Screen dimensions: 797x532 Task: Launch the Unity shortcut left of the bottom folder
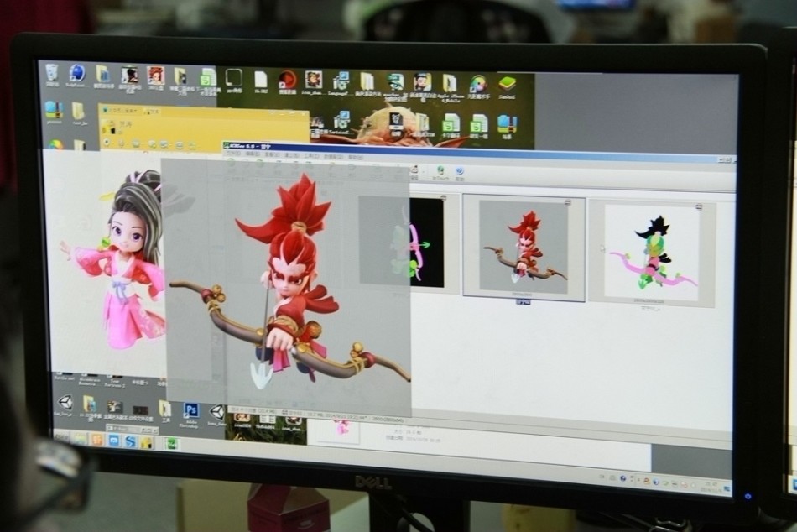point(65,402)
